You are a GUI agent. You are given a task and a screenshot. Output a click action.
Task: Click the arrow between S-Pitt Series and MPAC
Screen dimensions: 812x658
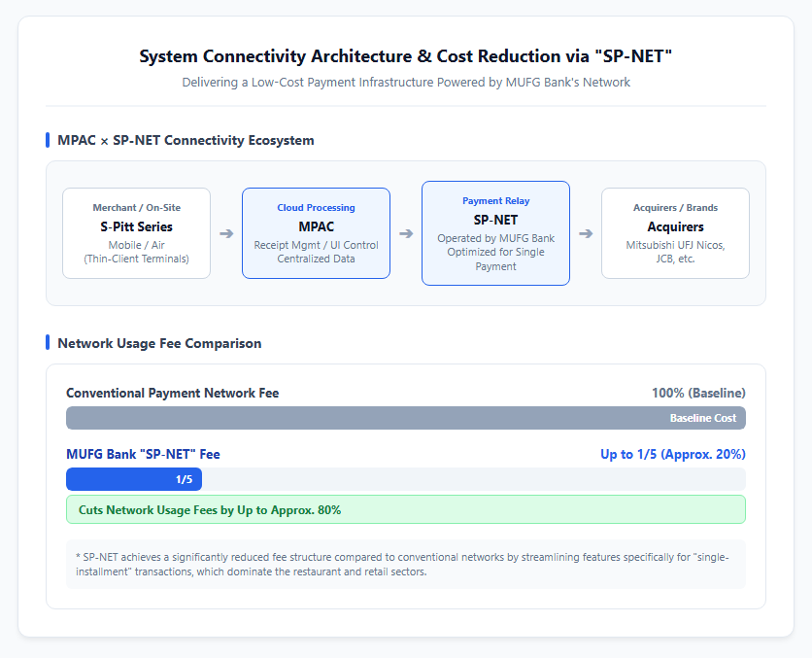click(x=226, y=233)
